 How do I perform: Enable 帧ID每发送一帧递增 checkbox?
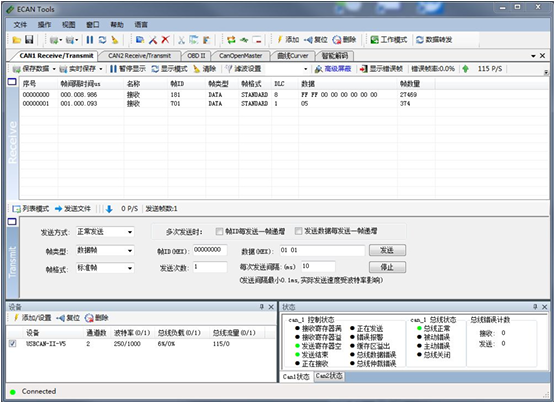coord(219,231)
